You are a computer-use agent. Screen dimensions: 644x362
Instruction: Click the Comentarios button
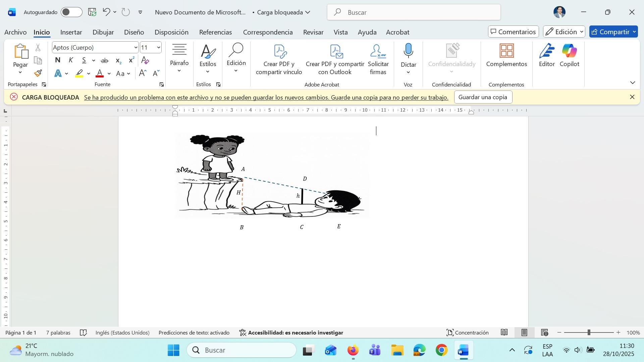coord(513,32)
